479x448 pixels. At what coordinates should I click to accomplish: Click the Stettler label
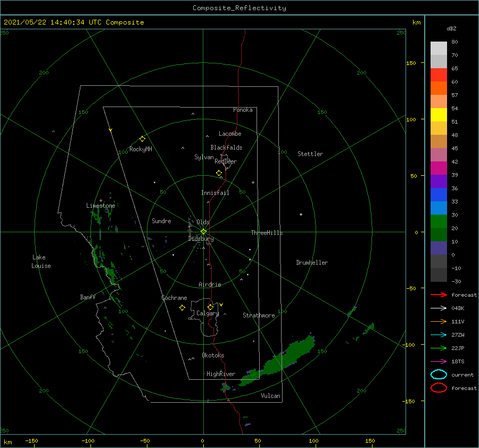point(310,154)
